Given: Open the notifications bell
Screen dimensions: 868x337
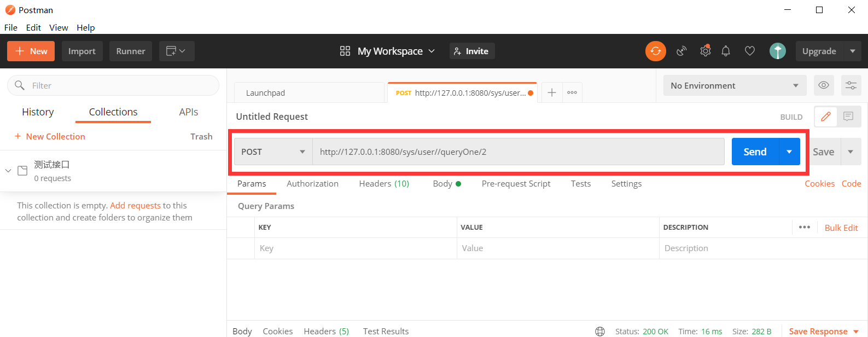Looking at the screenshot, I should pos(726,51).
